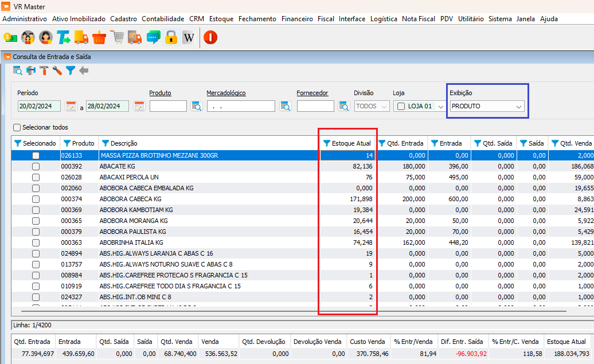Click the underlined Produto label link
This screenshot has width=594, height=364.
tap(160, 93)
